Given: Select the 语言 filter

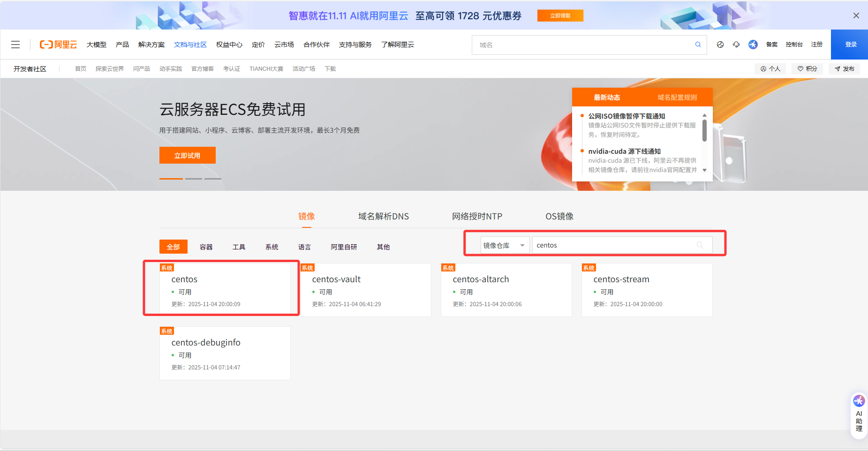Looking at the screenshot, I should (305, 247).
